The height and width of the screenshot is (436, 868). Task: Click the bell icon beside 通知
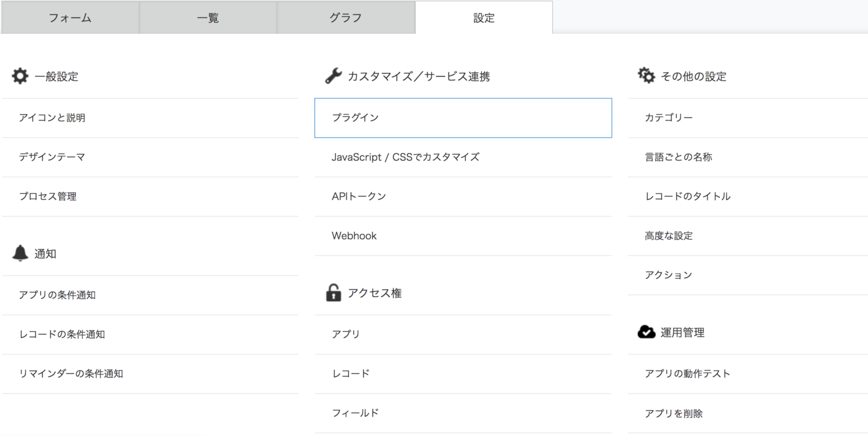click(x=20, y=254)
